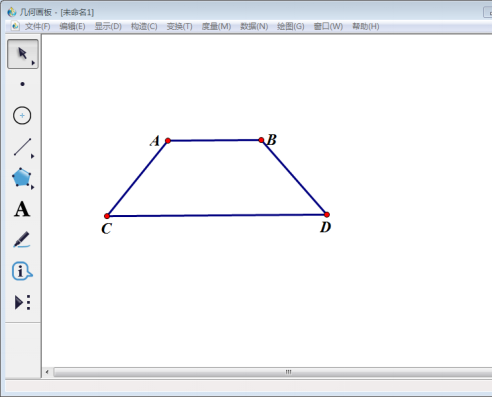Open the 构造(C) menu
This screenshot has height=397, width=492.
144,26
